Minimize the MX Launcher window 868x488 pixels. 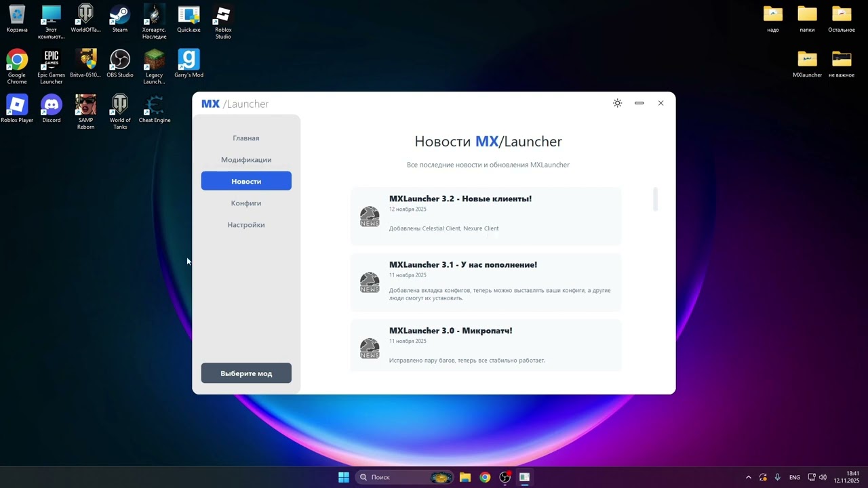coord(639,103)
